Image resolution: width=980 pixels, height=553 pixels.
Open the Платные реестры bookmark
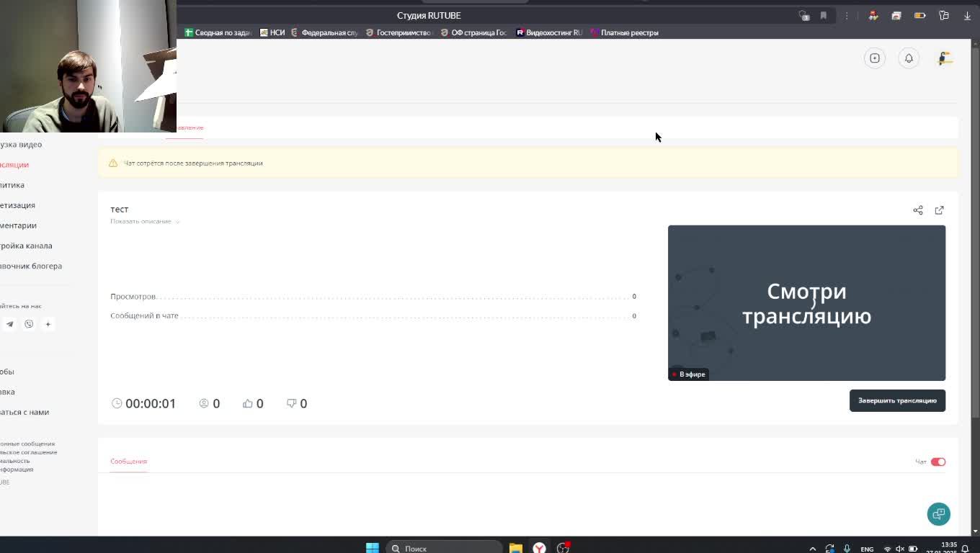tap(624, 32)
